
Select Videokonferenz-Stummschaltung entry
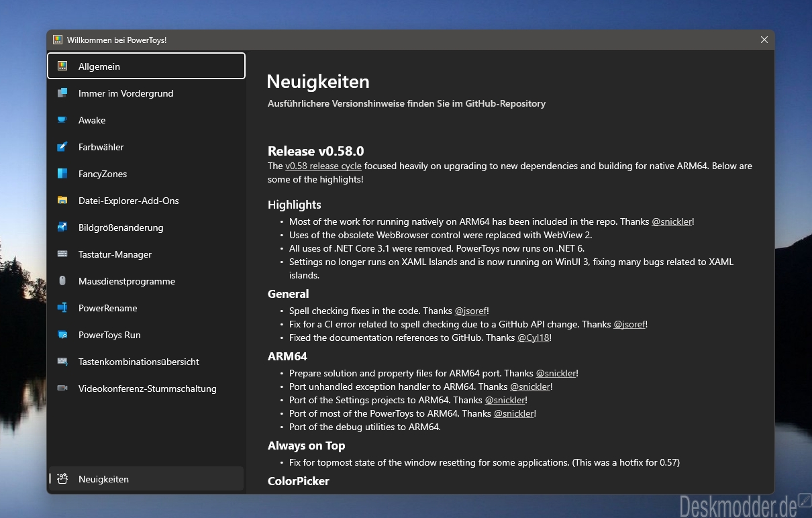[x=146, y=389]
